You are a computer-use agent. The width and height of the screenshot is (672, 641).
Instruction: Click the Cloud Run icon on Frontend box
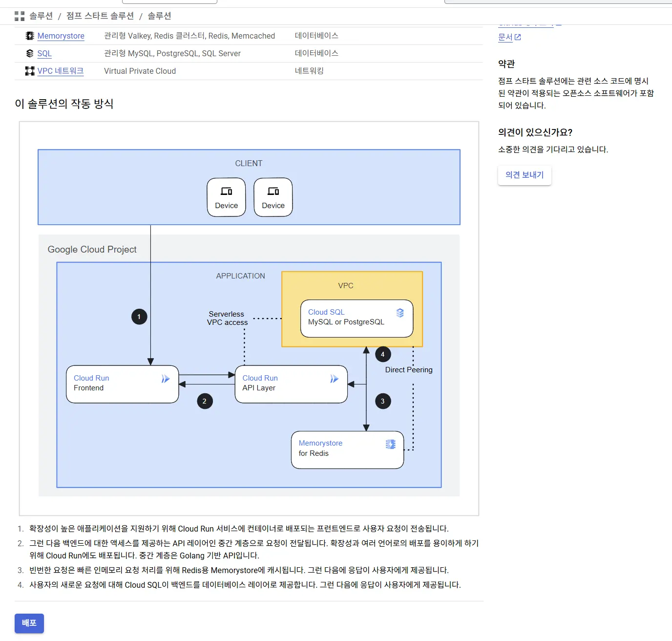tap(166, 378)
